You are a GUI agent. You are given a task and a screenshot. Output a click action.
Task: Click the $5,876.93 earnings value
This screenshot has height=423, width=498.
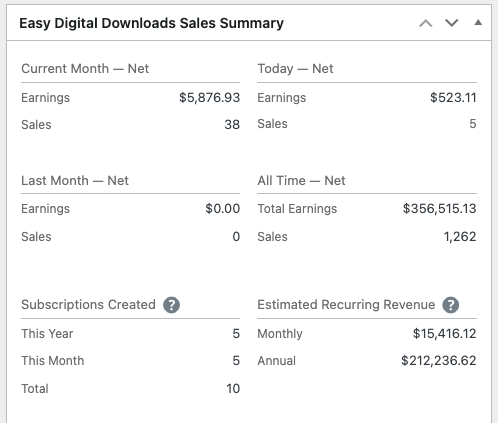tap(209, 98)
